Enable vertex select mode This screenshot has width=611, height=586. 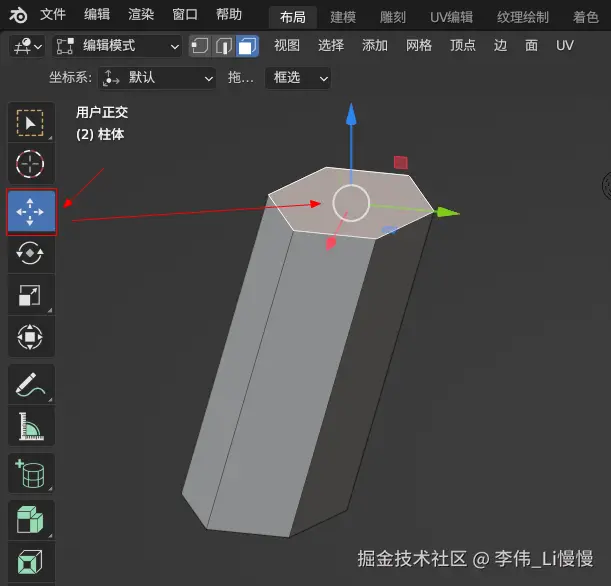point(200,46)
